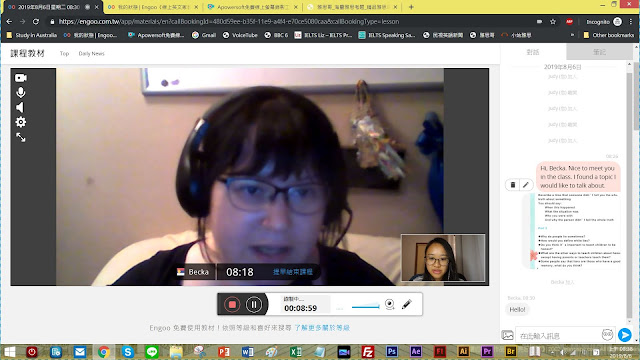Open Study in Australia bookmark
This screenshot has height=360, width=640.
pos(32,35)
